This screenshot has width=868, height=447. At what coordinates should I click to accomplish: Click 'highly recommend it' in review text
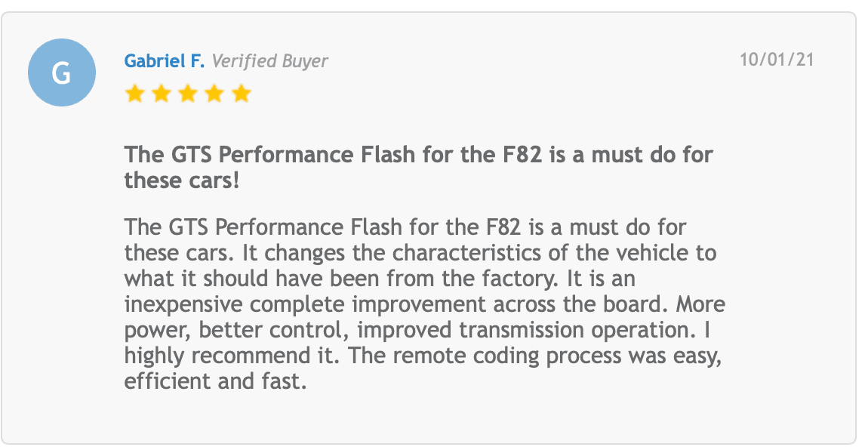click(232, 356)
